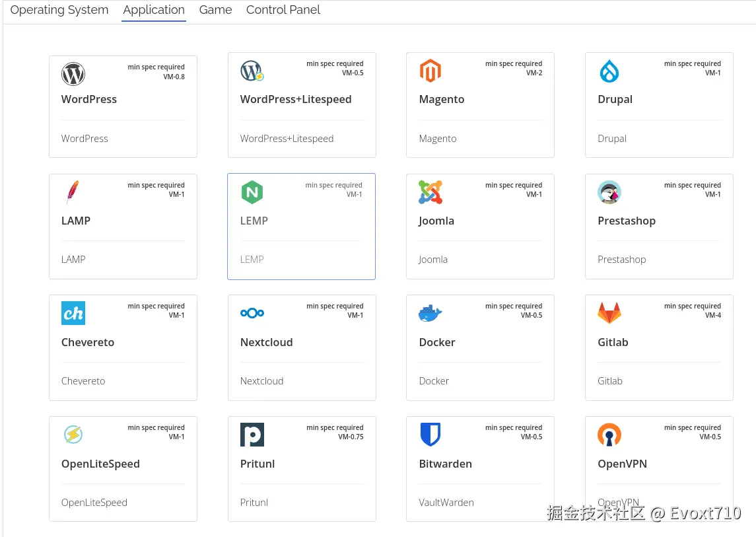Click the light LAMP description text

point(73,260)
